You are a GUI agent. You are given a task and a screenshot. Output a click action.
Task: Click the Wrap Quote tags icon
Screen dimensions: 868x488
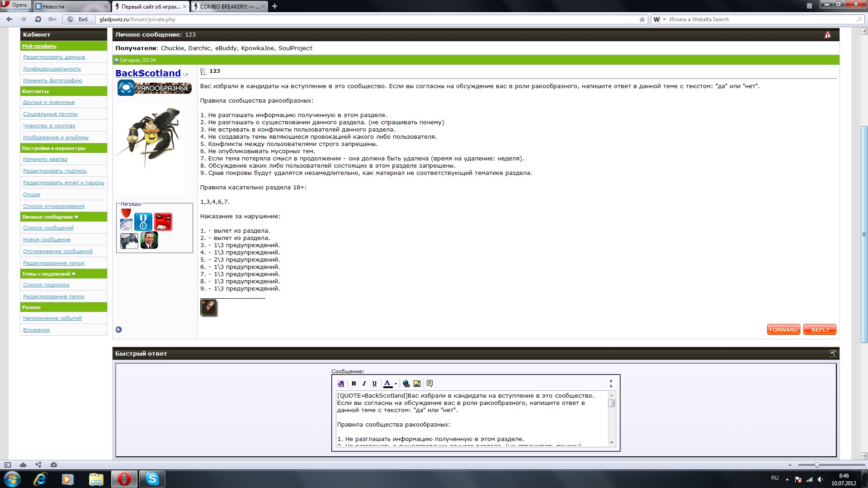point(429,384)
